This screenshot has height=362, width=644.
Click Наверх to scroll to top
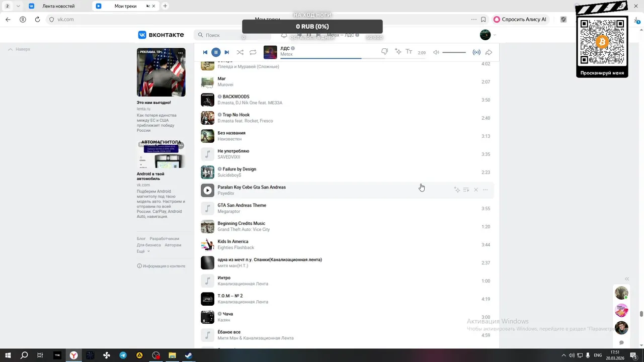(19, 49)
